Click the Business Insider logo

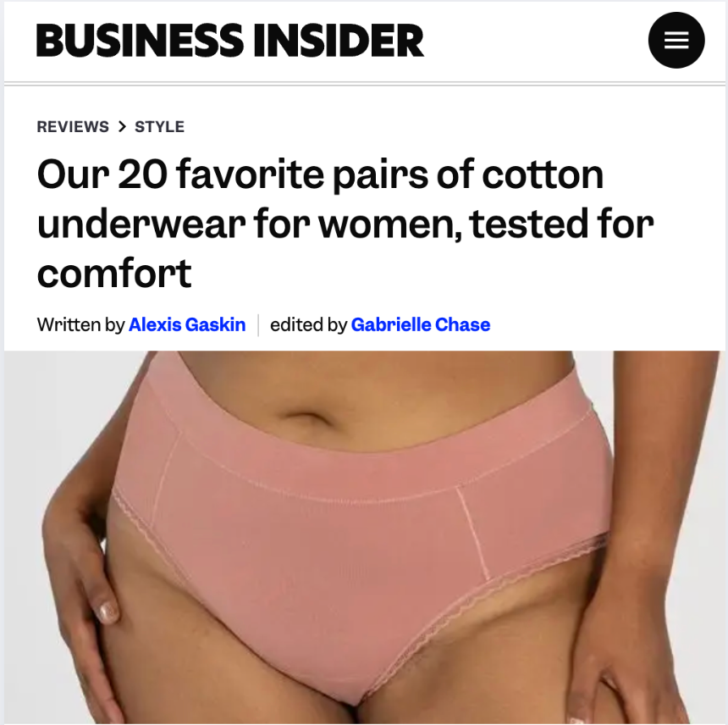click(x=230, y=41)
